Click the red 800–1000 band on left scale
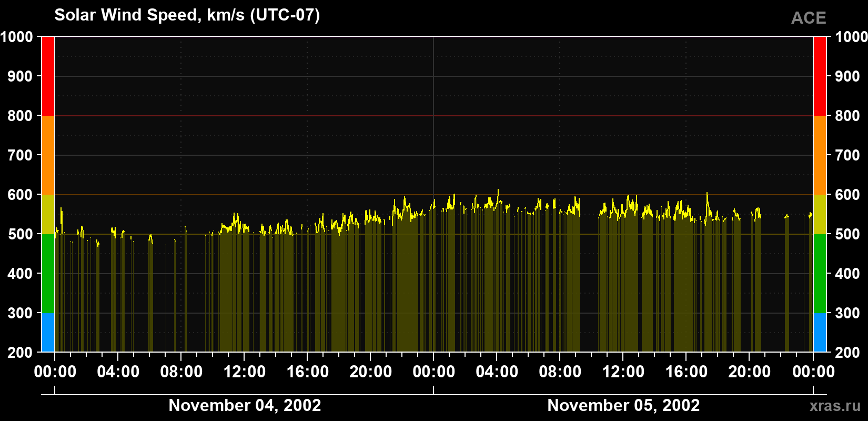 point(48,76)
